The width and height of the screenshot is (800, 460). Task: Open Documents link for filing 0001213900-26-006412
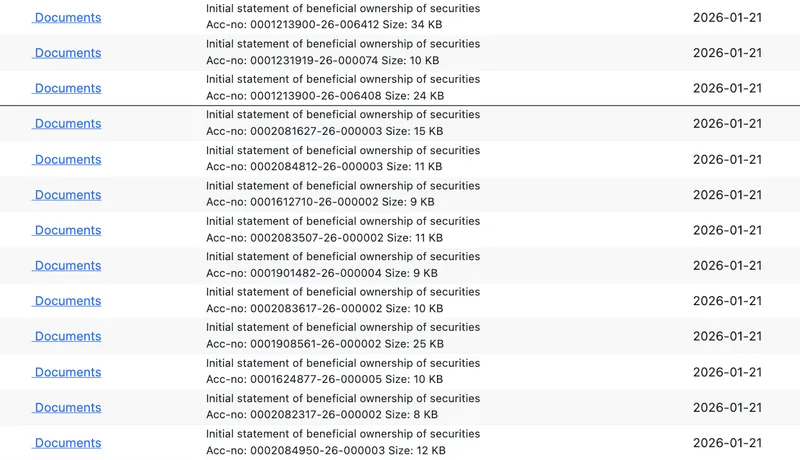pos(67,18)
